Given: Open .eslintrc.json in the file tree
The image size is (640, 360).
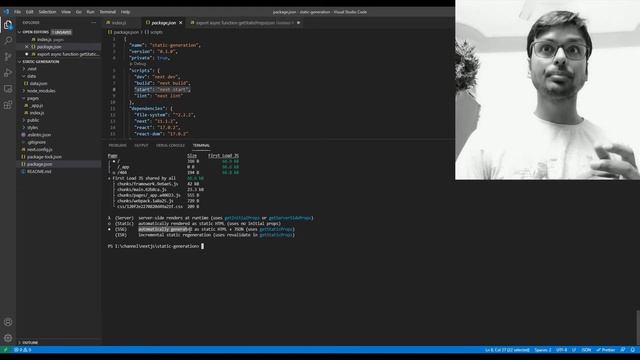Looking at the screenshot, I should 39,135.
